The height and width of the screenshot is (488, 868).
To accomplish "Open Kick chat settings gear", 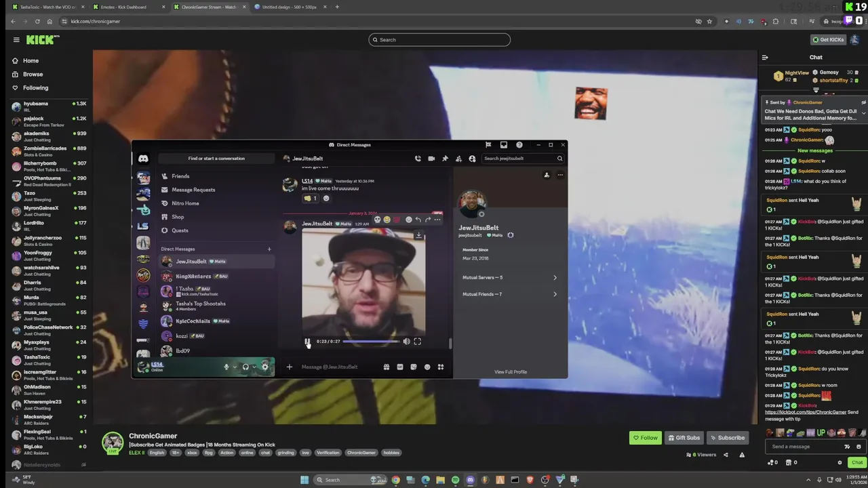I will [840, 462].
